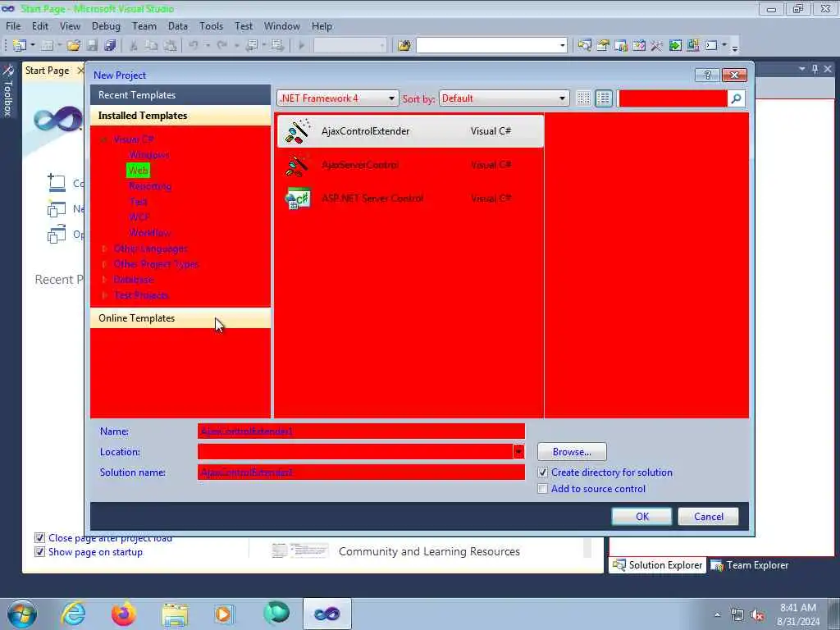Open Properties Window from the toolbar icon
The width and height of the screenshot is (840, 630).
tap(603, 46)
